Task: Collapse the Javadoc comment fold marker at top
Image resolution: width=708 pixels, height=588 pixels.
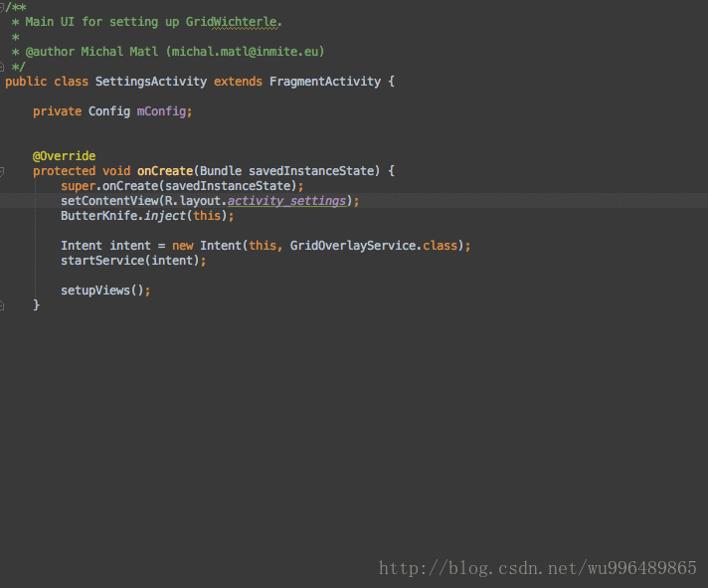Action: pos(3,6)
